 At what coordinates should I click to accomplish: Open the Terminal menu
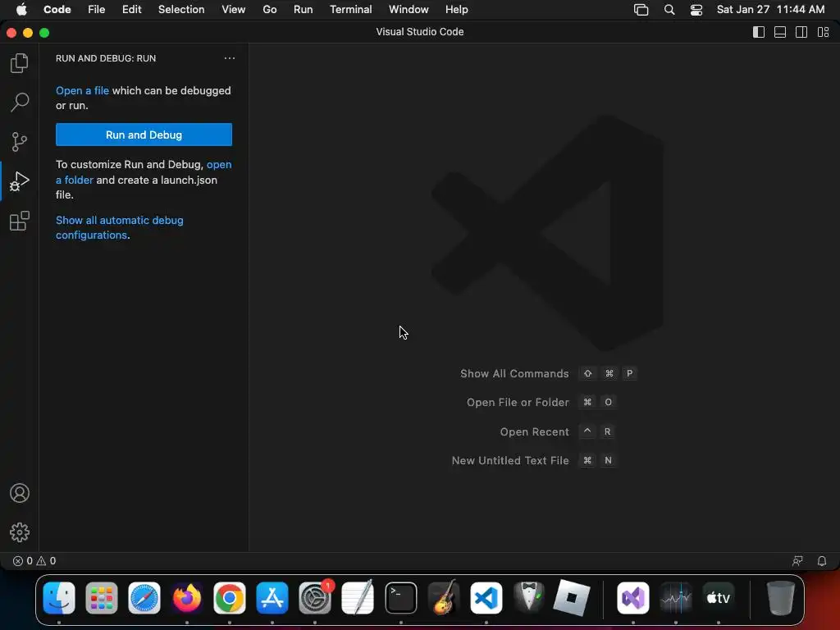coord(351,10)
